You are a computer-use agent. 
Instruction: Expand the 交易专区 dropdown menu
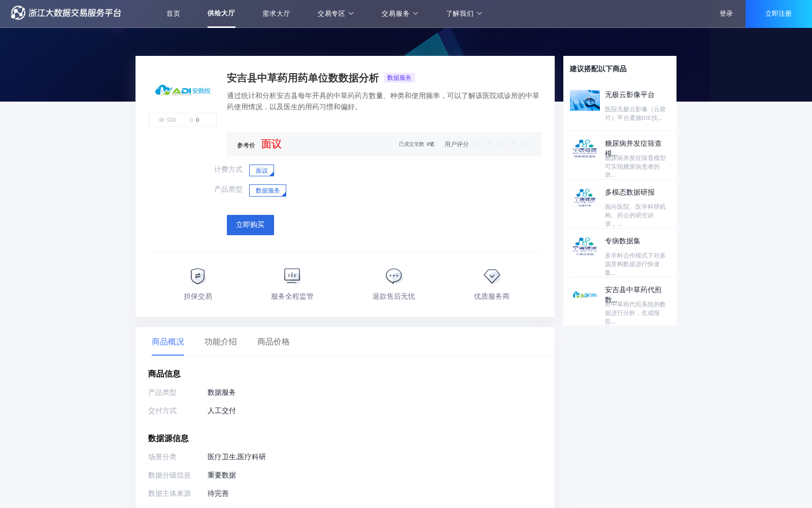(335, 14)
